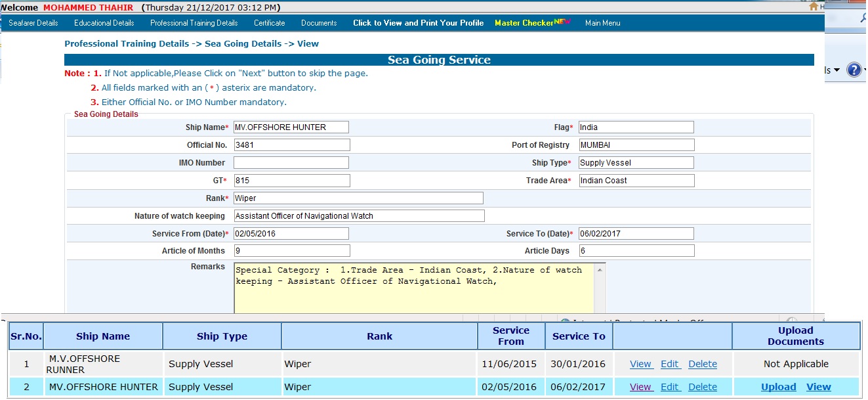Click the Remarks text area
Image resolution: width=868 pixels, height=400 pixels.
point(413,289)
